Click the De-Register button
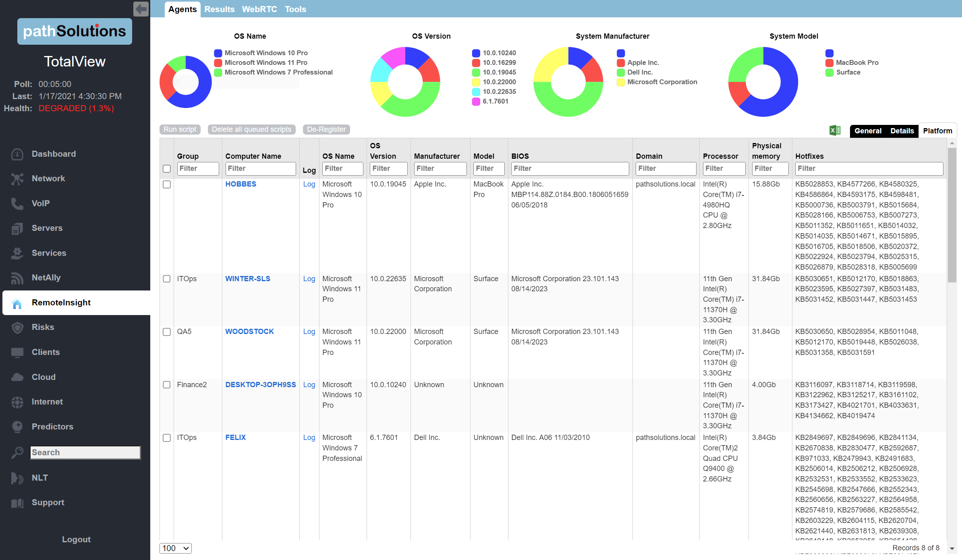 click(326, 129)
